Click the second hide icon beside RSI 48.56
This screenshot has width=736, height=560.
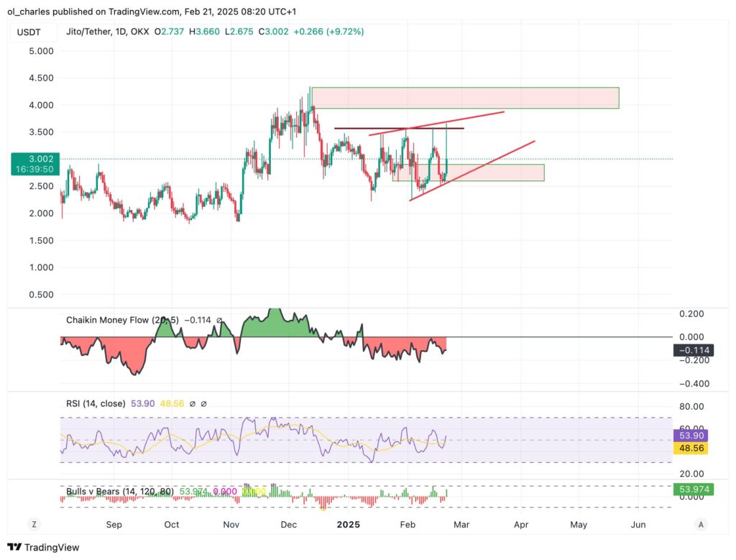pyautogui.click(x=203, y=403)
